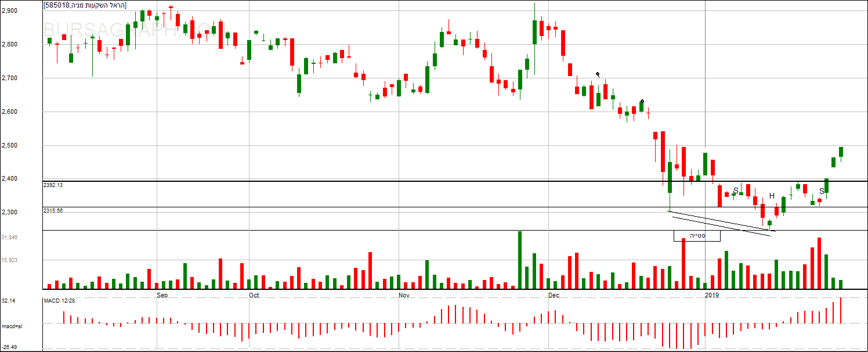Click the 2,400 price axis label

click(10, 178)
